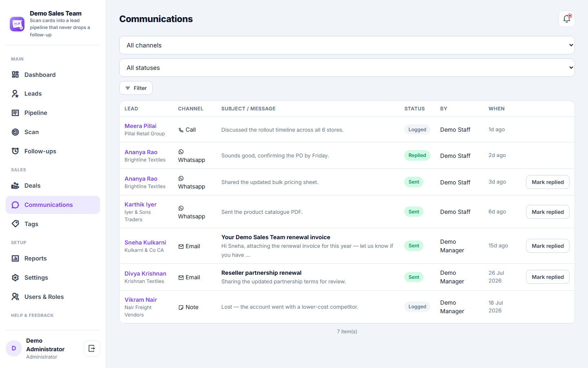Viewport: 588px width, 368px height.
Task: Mark Divya Krishnan's email as replied
Action: pyautogui.click(x=548, y=277)
